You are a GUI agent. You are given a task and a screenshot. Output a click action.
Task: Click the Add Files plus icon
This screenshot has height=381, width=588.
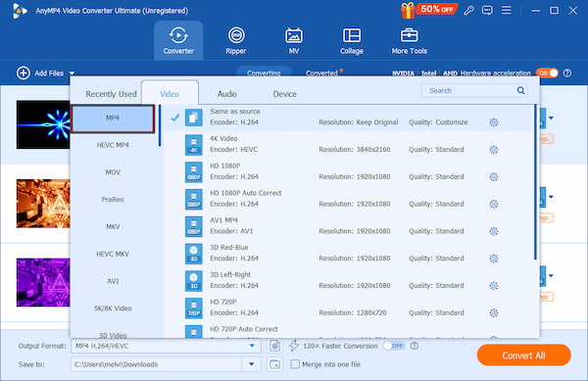click(x=24, y=73)
